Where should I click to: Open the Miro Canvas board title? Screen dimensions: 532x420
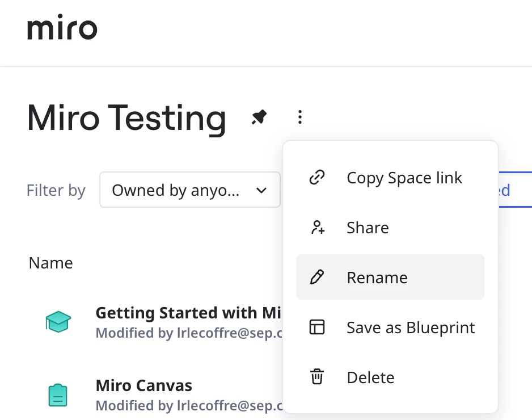(144, 386)
